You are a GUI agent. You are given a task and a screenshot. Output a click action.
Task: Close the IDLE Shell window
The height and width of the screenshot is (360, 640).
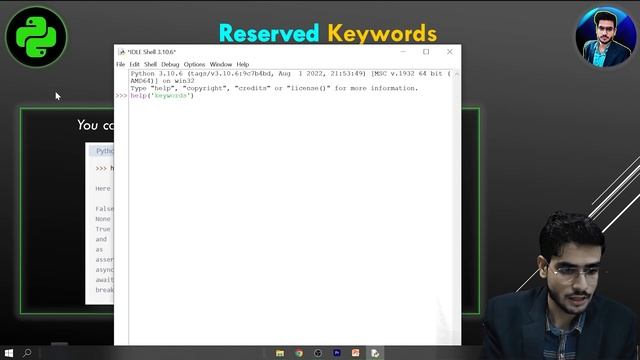click(x=449, y=52)
